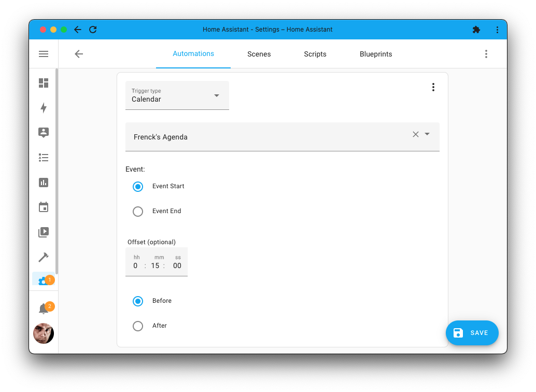Open the Overview dashboard from the sidebar
This screenshot has width=536, height=392.
44,83
